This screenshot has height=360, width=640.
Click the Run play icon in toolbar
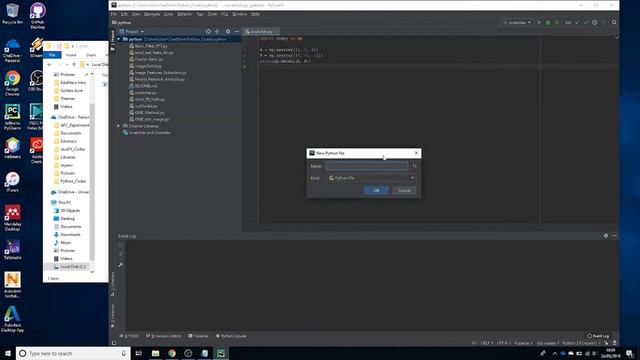pyautogui.click(x=539, y=22)
